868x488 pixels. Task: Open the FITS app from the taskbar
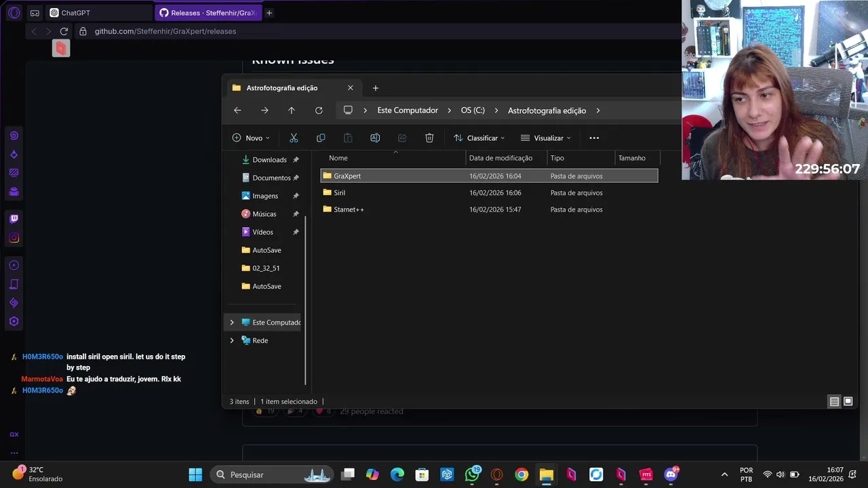[x=646, y=474]
